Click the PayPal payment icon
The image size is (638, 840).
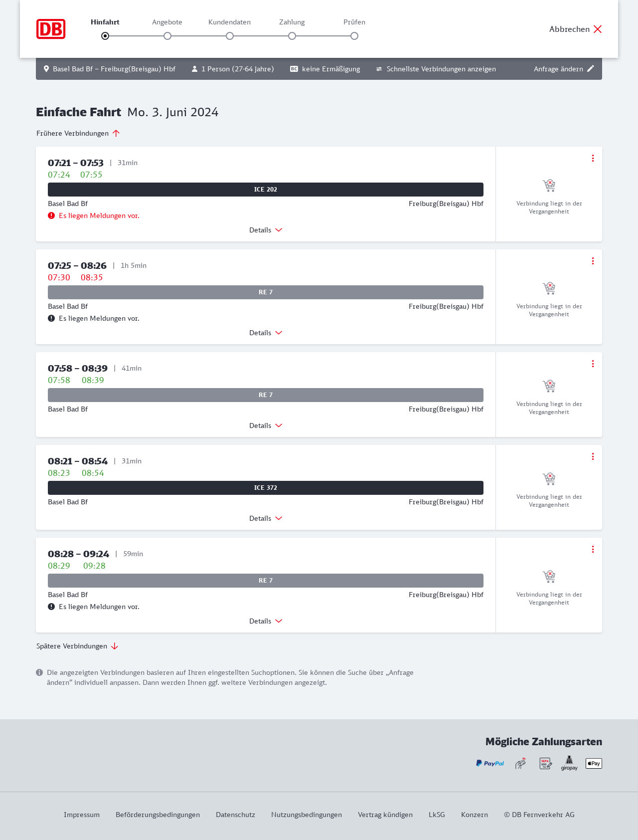point(490,763)
